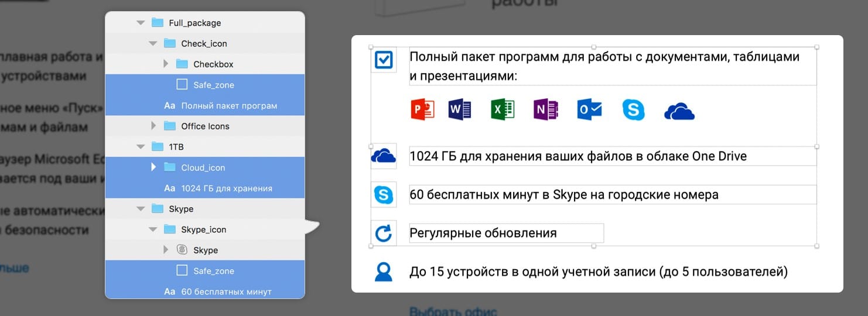Collapse the Skype_icon group
This screenshot has width=868, height=316.
pyautogui.click(x=153, y=229)
